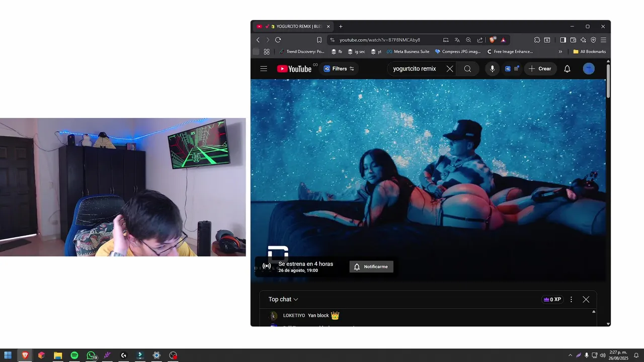
Task: Open Meta Business Suite bookmark
Action: (x=408, y=51)
